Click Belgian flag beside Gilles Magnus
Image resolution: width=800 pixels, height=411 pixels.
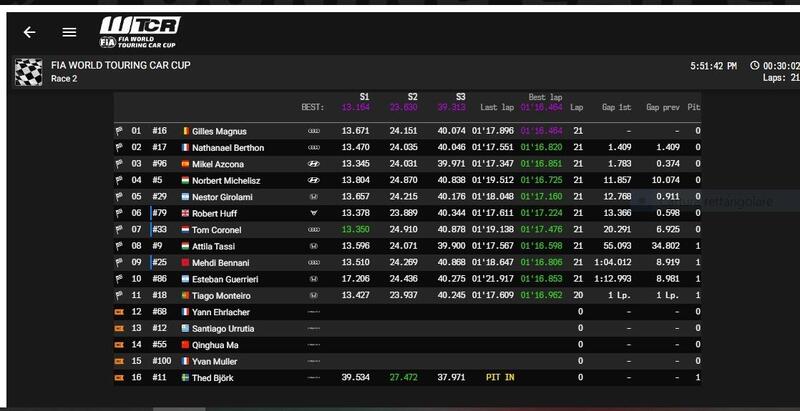click(186, 131)
